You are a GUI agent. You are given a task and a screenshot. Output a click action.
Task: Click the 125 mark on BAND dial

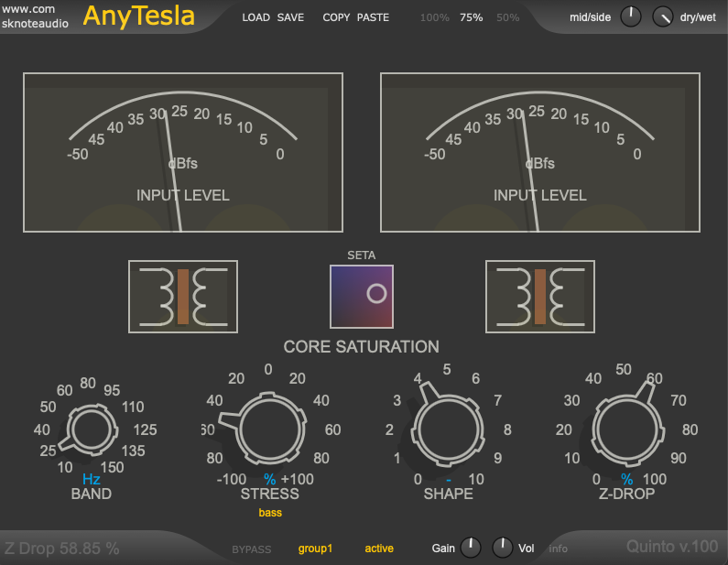145,429
